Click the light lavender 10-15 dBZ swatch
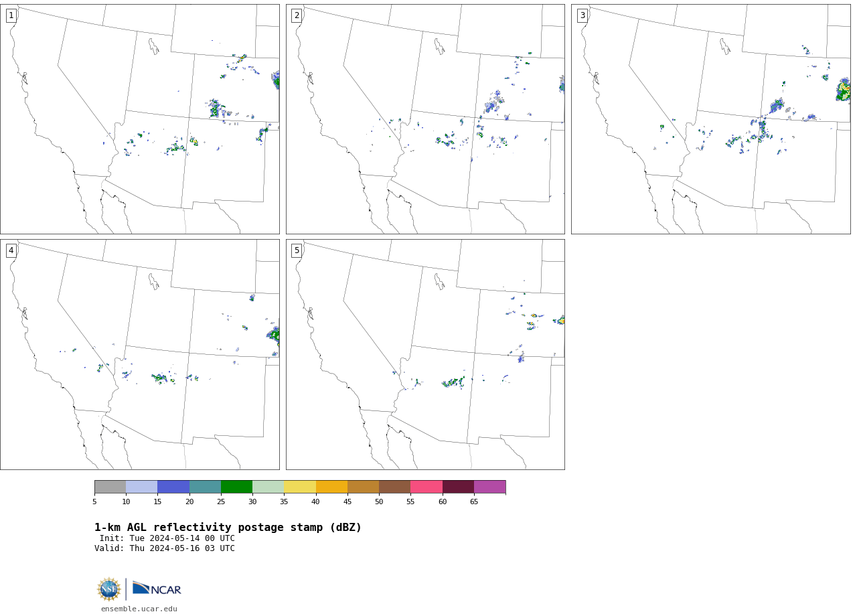857x616 pixels. click(x=142, y=487)
